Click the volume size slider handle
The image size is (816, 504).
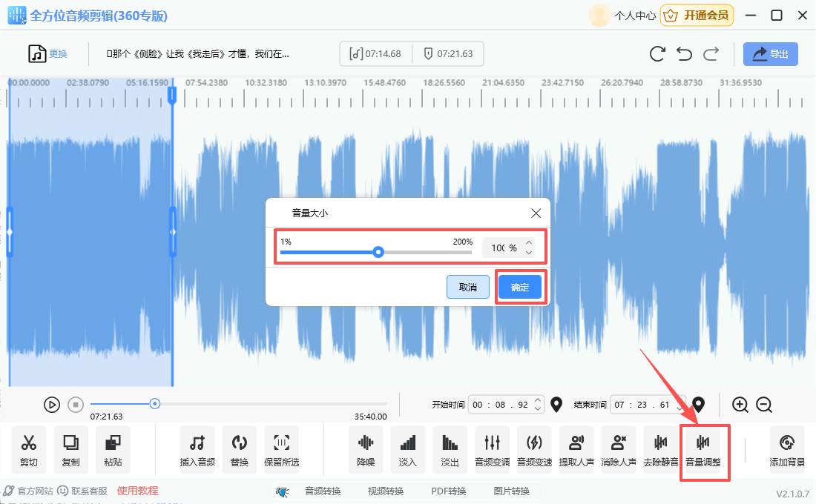point(378,252)
